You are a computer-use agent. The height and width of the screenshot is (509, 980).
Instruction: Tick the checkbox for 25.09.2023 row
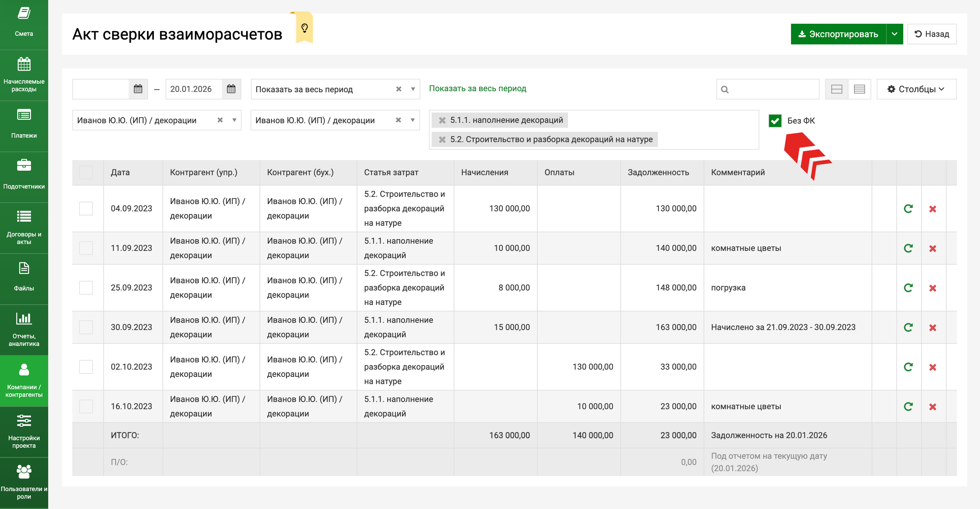(86, 288)
